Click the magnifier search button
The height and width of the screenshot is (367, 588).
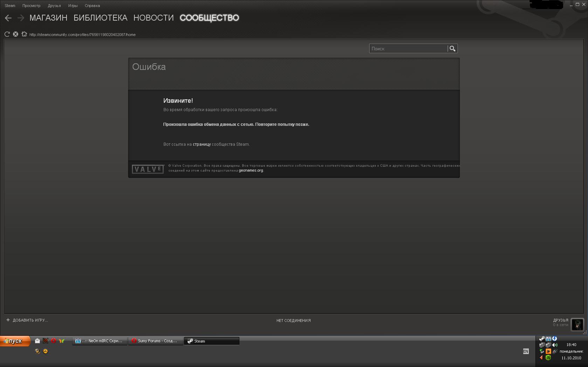(452, 49)
